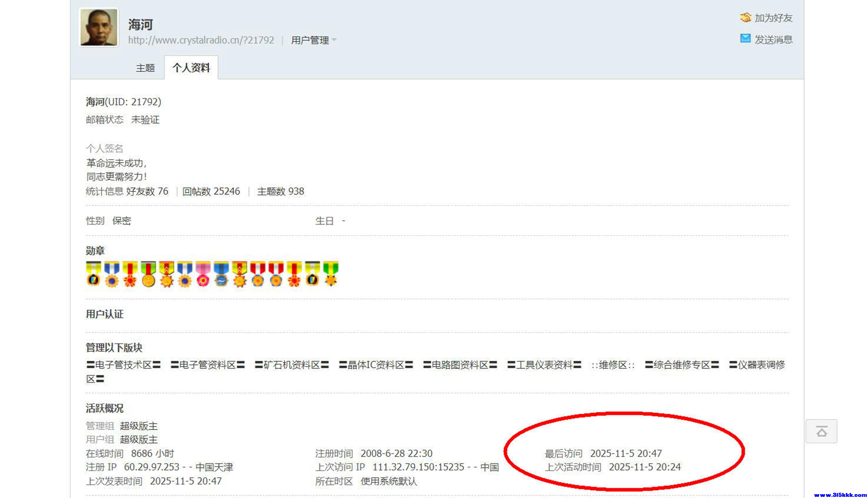Click the handshake add-friend icon
The height and width of the screenshot is (498, 868).
pyautogui.click(x=746, y=18)
